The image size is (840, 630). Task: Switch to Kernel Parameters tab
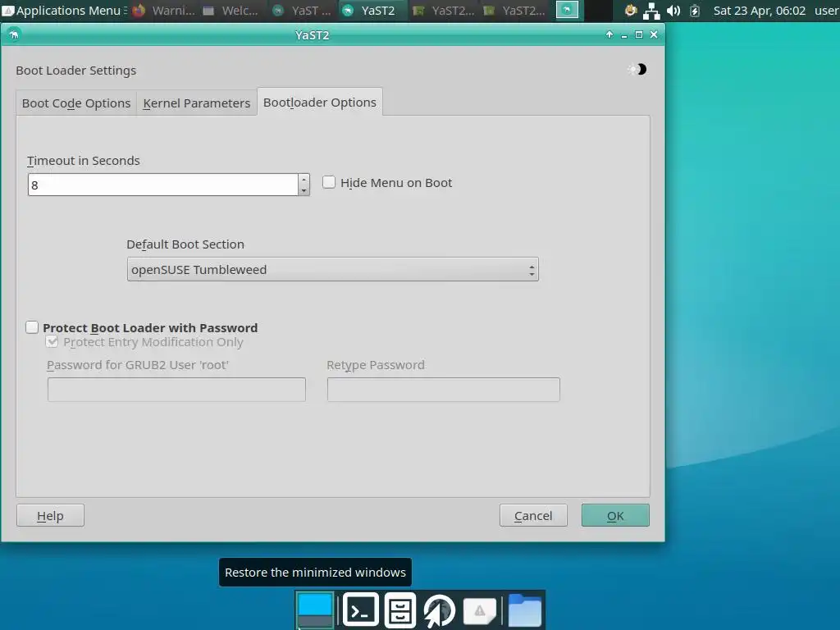pos(197,103)
